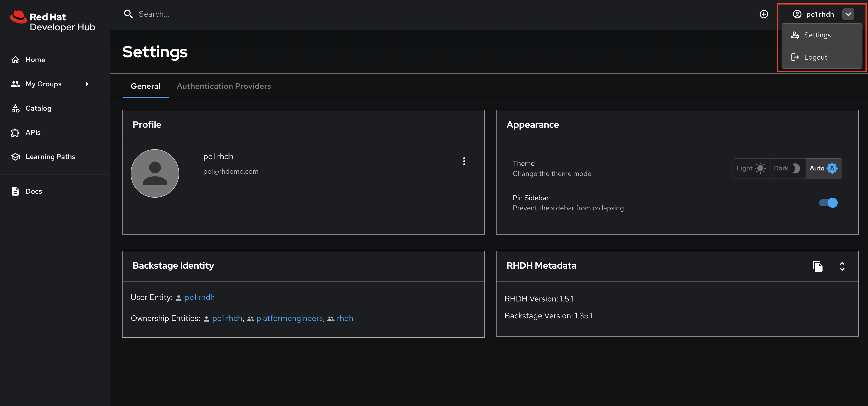The image size is (868, 406).
Task: Click the Red Hat Developer Hub logo
Action: click(x=52, y=21)
